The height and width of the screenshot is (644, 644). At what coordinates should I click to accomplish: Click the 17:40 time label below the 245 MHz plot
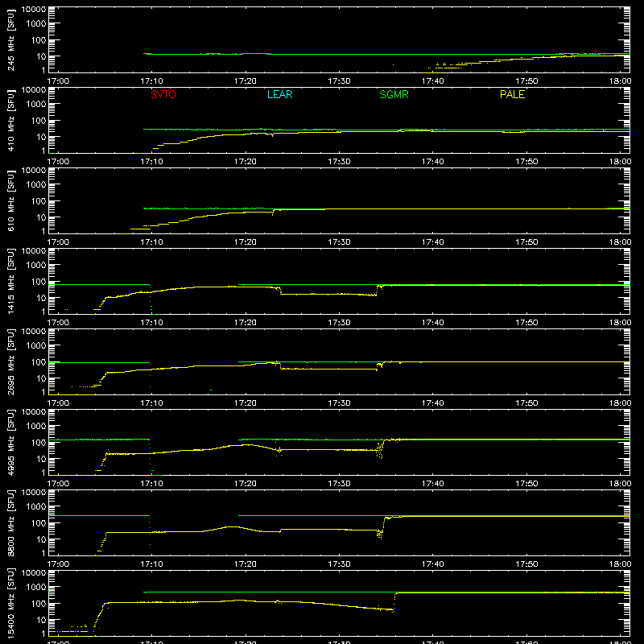pyautogui.click(x=432, y=81)
